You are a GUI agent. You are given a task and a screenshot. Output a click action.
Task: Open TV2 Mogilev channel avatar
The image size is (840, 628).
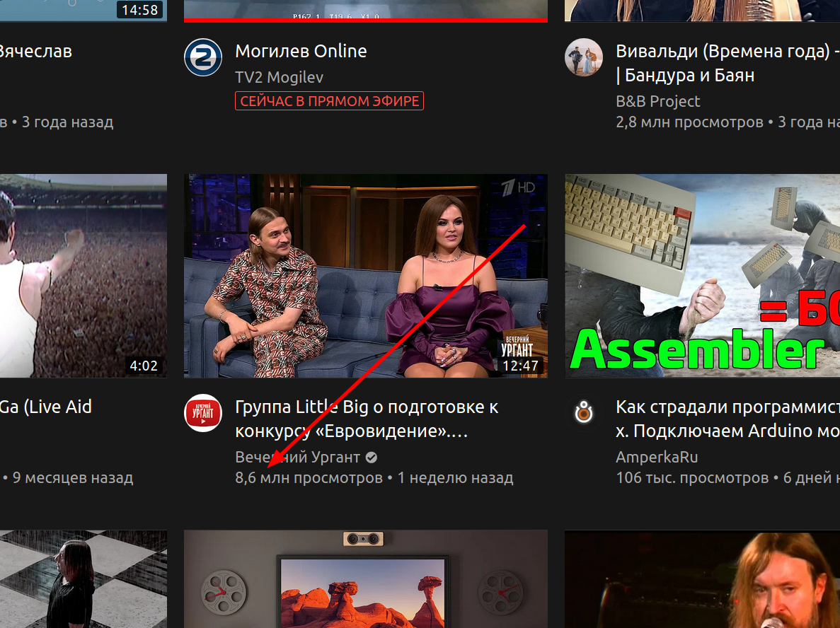point(203,57)
